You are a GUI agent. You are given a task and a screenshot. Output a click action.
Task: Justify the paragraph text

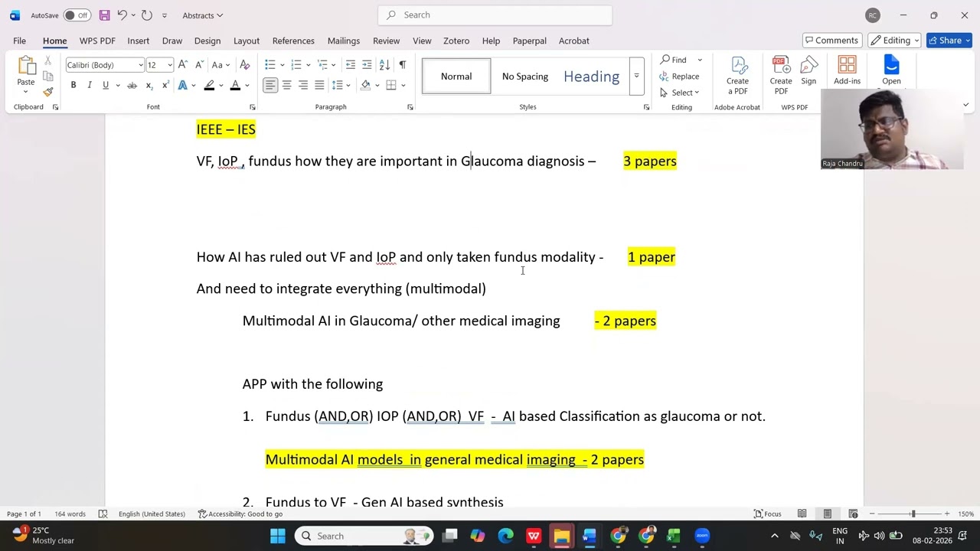(x=319, y=85)
